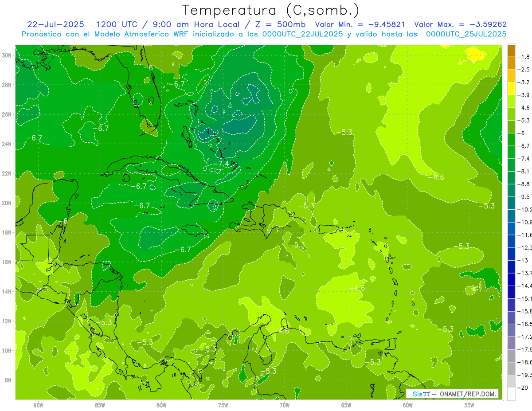Screen dimensions: 532x411
Task: Click the -14.4 color bar label
Action: point(525,286)
